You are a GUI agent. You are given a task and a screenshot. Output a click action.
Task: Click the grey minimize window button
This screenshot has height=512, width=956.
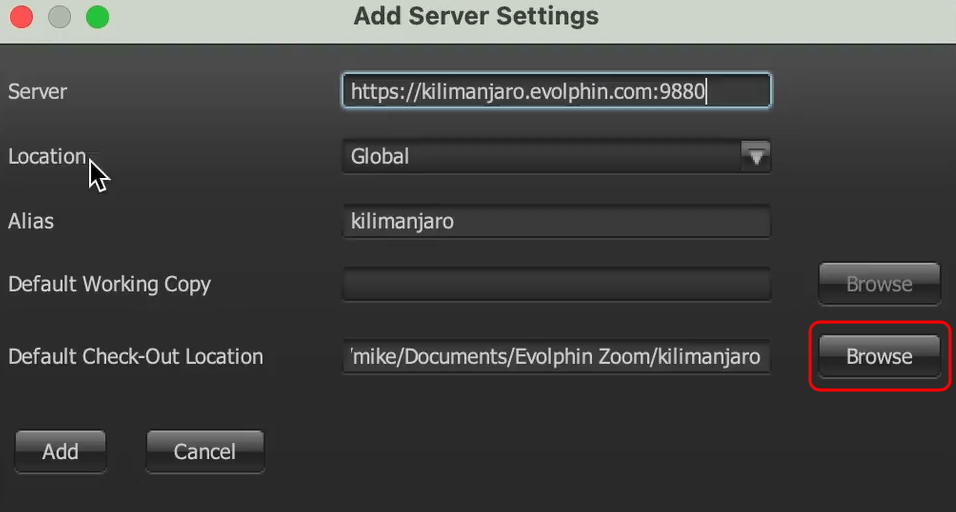click(x=60, y=16)
